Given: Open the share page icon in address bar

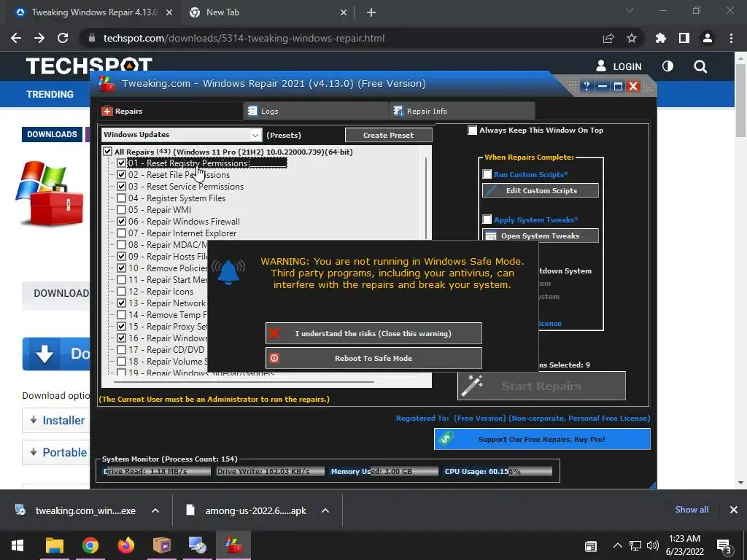Looking at the screenshot, I should point(608,38).
